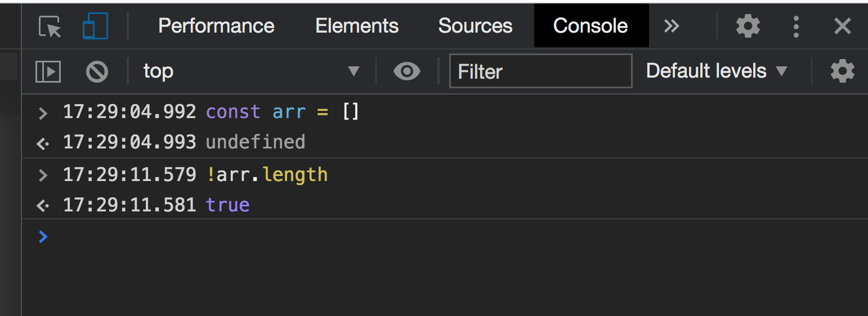The image size is (868, 316).
Task: Open the top execution context dropdown
Action: pos(251,71)
